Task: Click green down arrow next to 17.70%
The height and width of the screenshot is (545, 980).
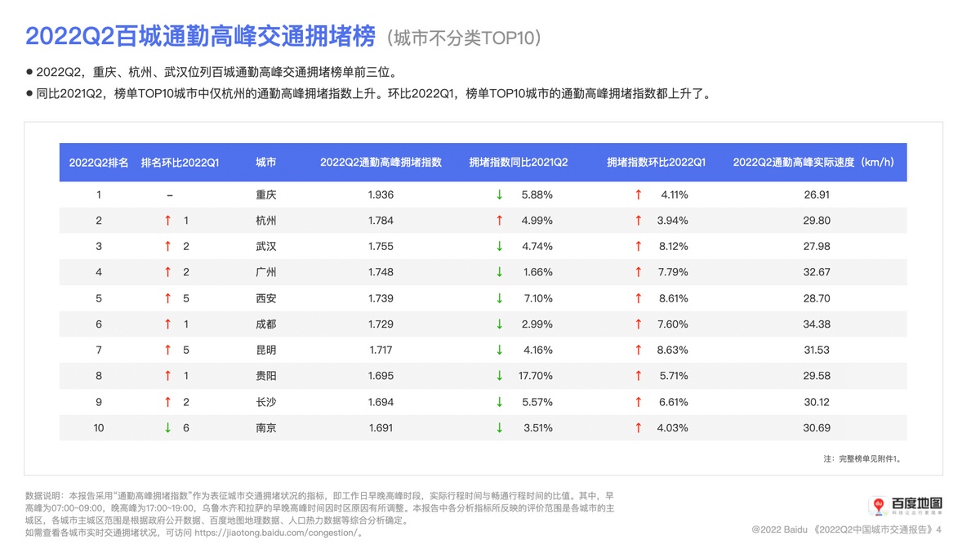Action: 499,376
